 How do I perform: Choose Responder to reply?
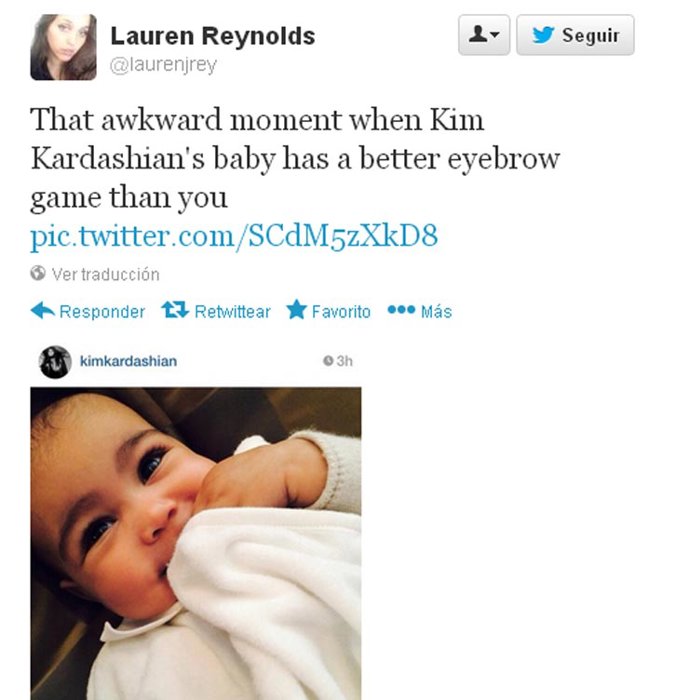102,311
